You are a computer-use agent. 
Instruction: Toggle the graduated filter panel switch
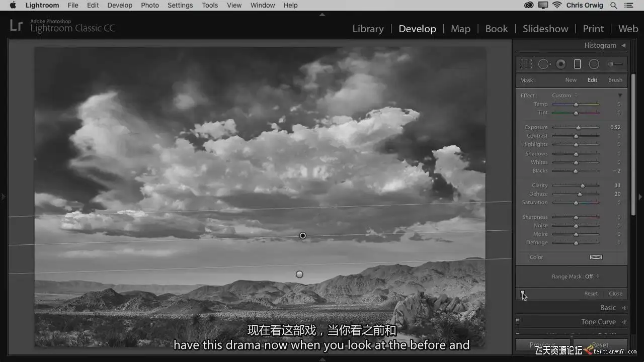[523, 293]
